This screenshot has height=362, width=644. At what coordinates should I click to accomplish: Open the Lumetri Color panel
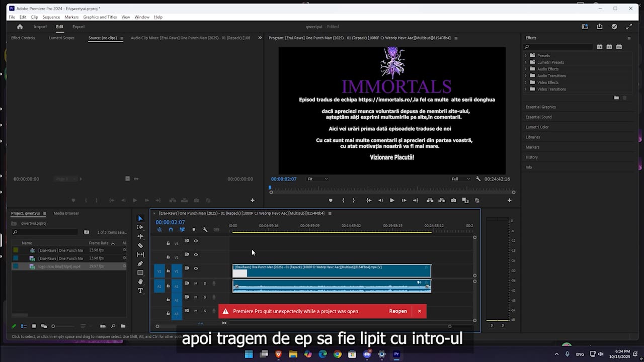(x=537, y=127)
